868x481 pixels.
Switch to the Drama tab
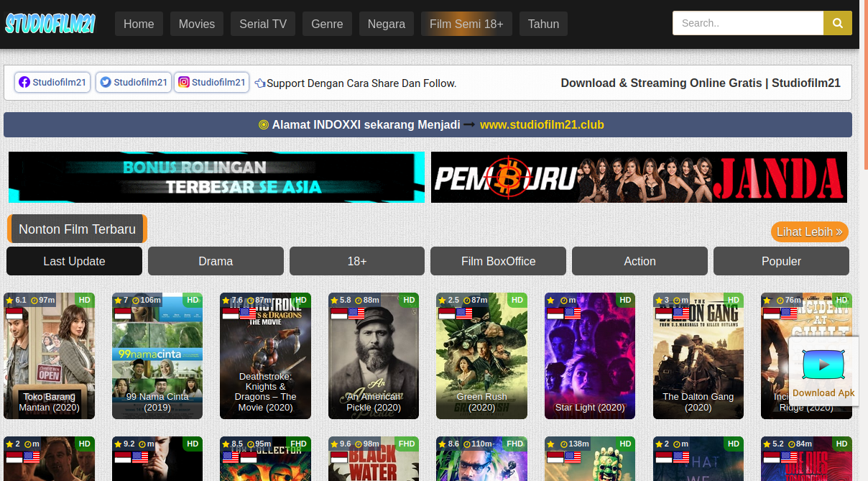216,261
